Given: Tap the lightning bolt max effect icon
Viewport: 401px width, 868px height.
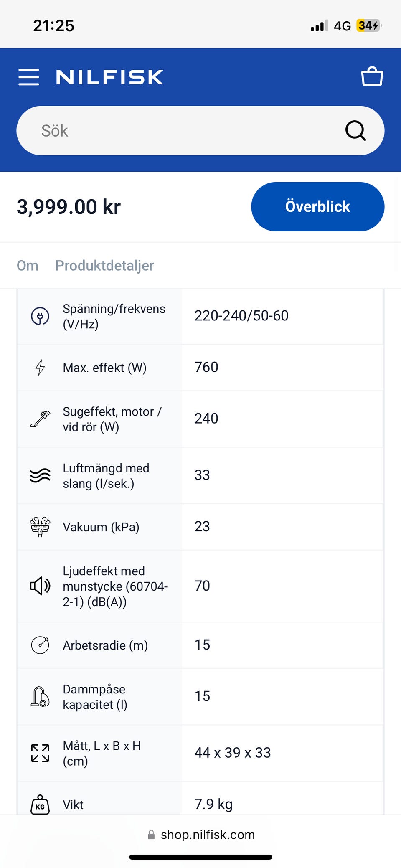Looking at the screenshot, I should click(x=40, y=368).
